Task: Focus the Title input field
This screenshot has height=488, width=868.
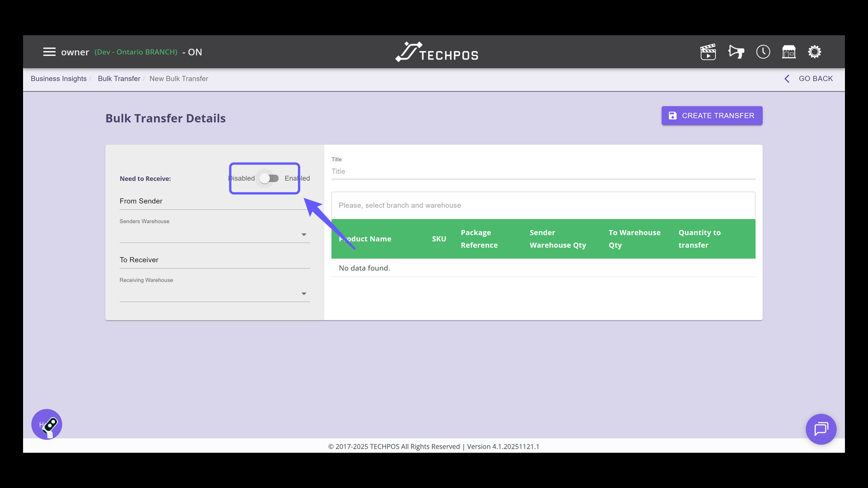Action: (x=497, y=172)
